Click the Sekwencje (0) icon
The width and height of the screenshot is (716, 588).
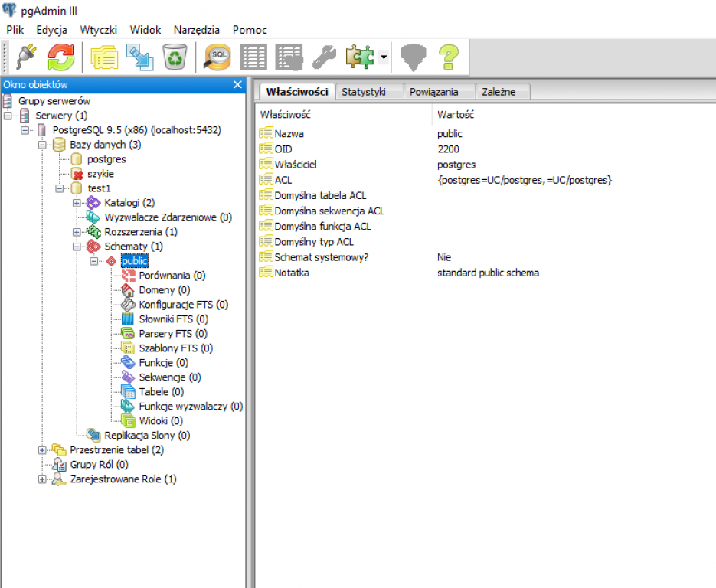pyautogui.click(x=129, y=377)
